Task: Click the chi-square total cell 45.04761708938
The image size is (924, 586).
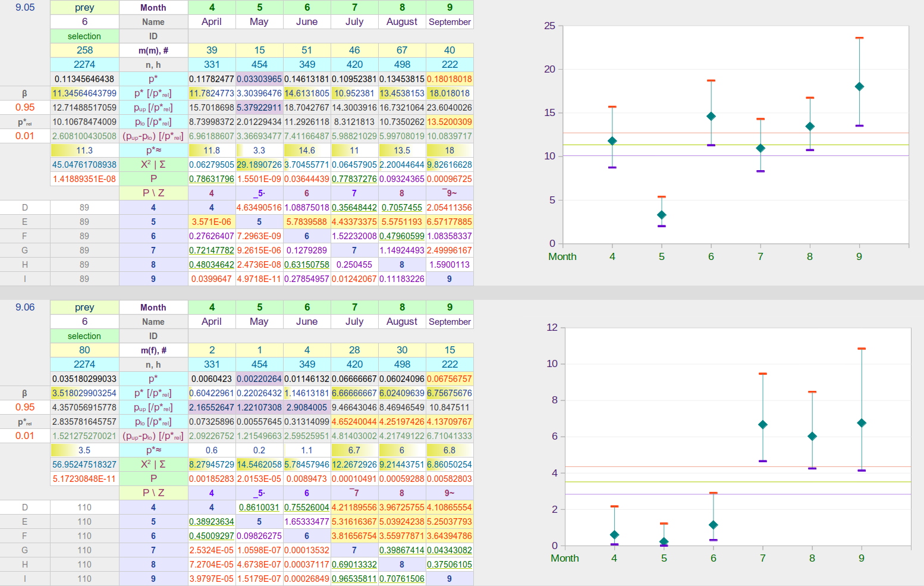Action: (84, 165)
